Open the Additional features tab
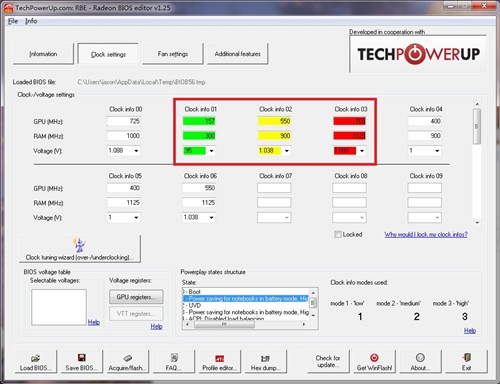The height and width of the screenshot is (384, 500). [237, 54]
